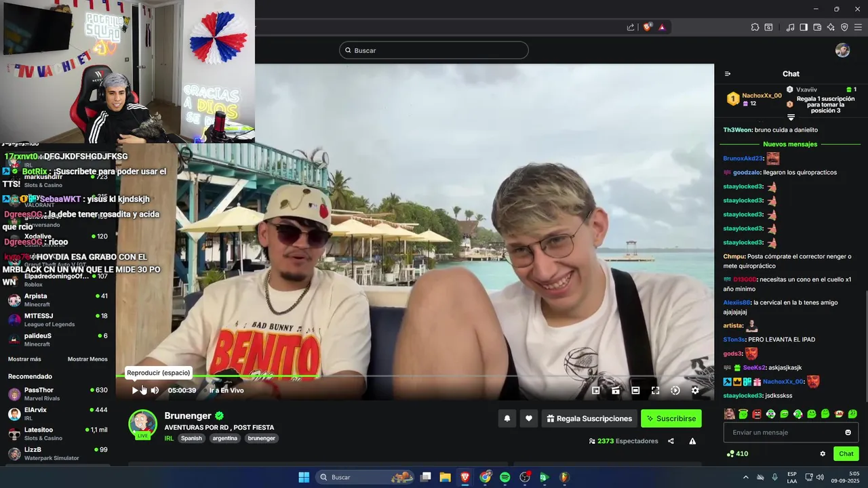Show hidden tray icons chevron
Viewport: 868px width, 488px height.
coord(746,477)
